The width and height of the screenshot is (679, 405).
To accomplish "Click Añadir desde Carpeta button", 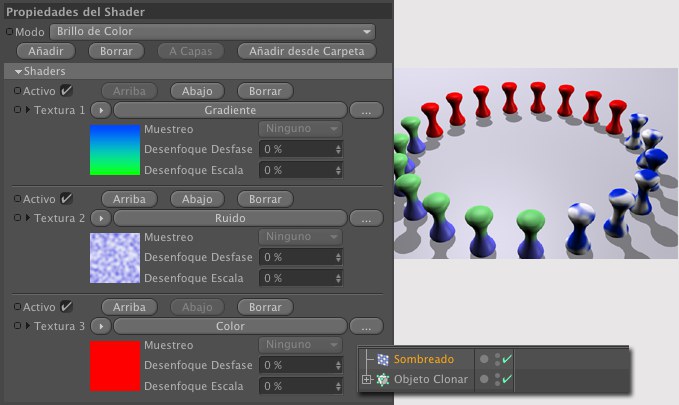I will click(307, 51).
